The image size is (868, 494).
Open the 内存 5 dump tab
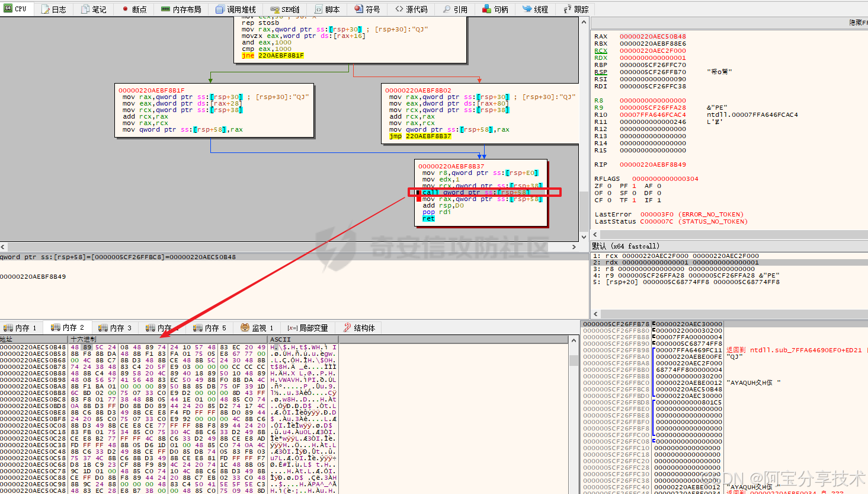point(210,327)
